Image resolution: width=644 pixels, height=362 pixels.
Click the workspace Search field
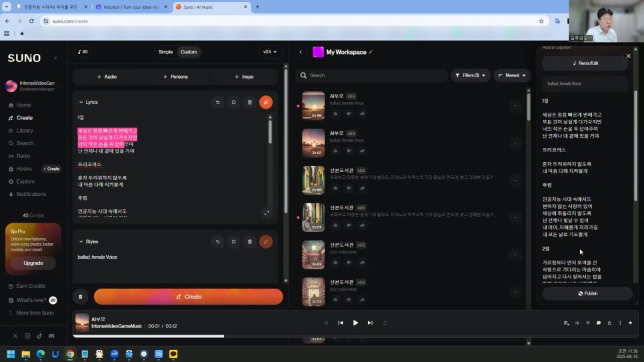click(371, 75)
